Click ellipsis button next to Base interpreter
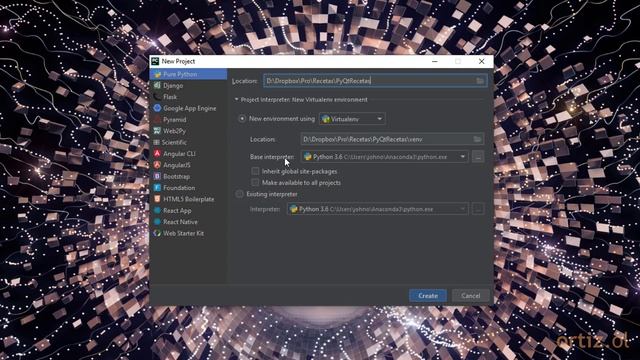Image resolution: width=640 pixels, height=360 pixels. 478,157
